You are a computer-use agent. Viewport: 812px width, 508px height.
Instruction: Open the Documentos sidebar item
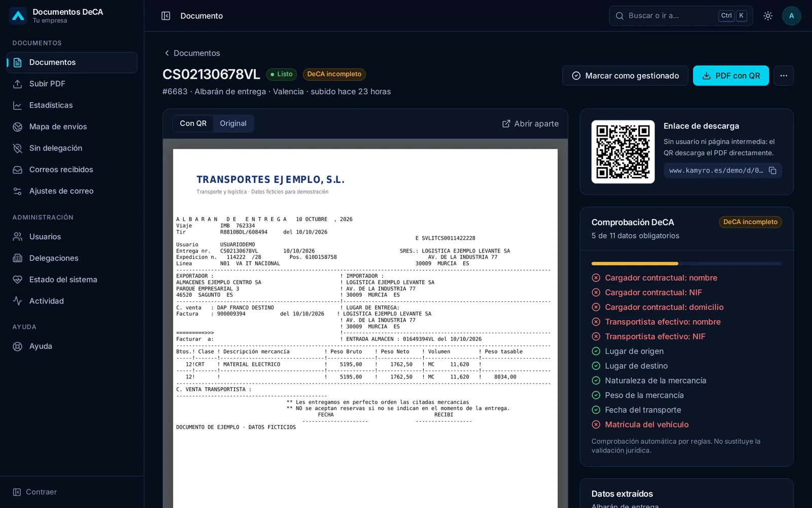coord(72,62)
